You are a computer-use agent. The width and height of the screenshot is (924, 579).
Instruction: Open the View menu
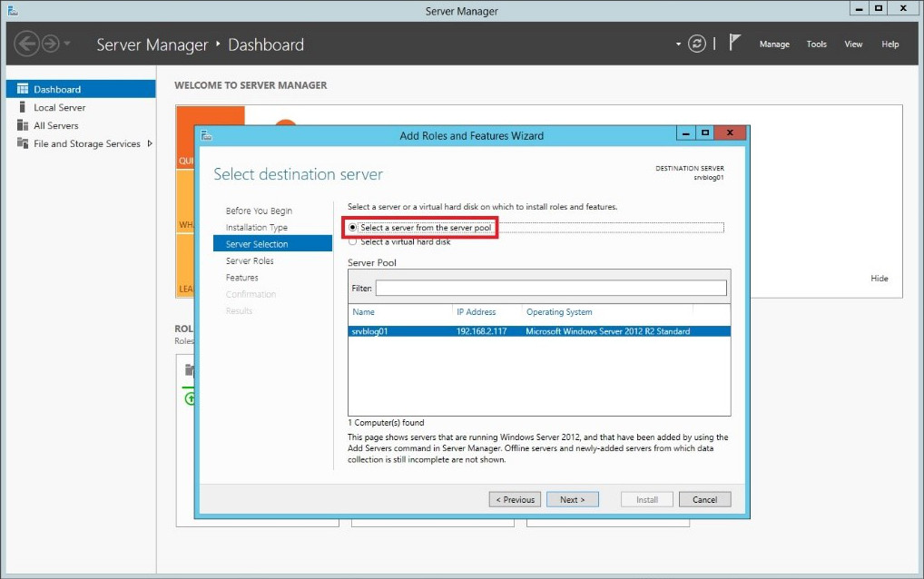[x=853, y=44]
